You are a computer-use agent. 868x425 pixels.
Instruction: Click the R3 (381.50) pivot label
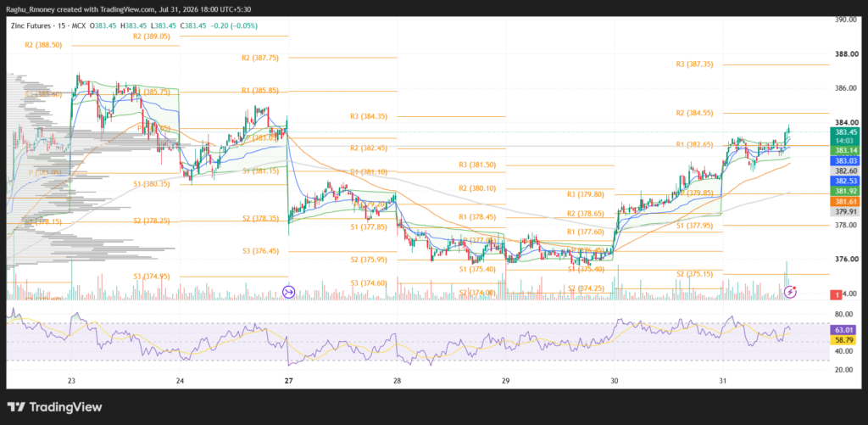[477, 165]
